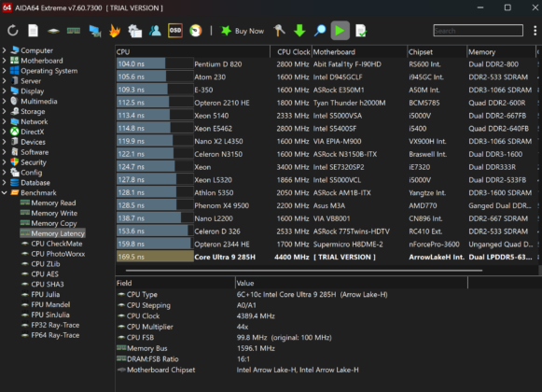The height and width of the screenshot is (392, 542).
Task: Click the Refresh toolbar icon
Action: (13, 31)
